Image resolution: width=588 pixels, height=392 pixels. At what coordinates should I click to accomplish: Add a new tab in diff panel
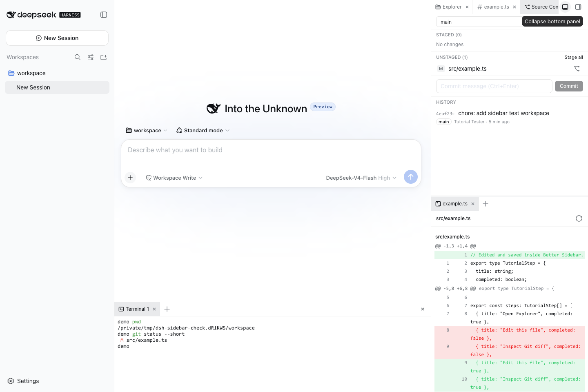point(486,204)
